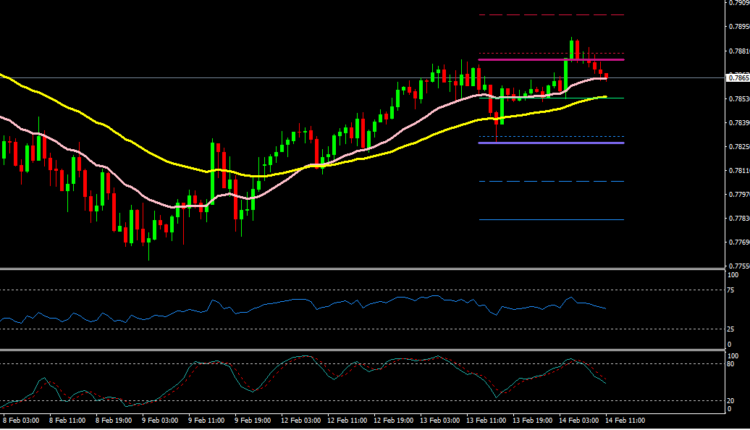Click the 0.7825 price axis label
This screenshot has height=430, width=750.
tap(736, 147)
